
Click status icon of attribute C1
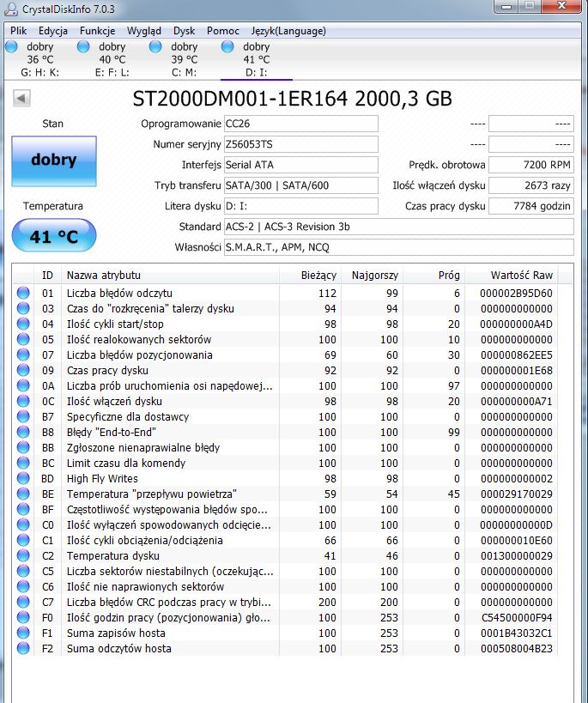tap(23, 541)
